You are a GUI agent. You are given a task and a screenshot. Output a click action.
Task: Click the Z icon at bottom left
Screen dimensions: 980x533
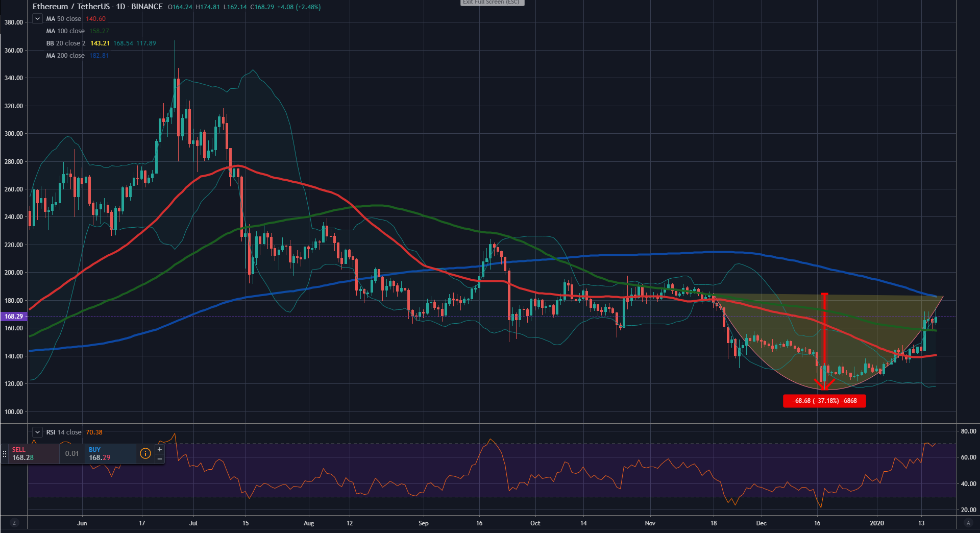(x=14, y=523)
